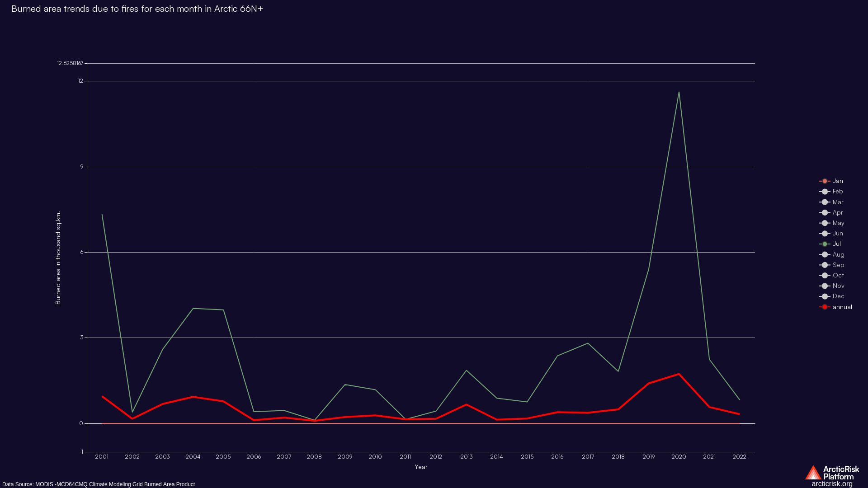Click the data source text at bottom
This screenshot has height=488, width=868.
[x=99, y=484]
